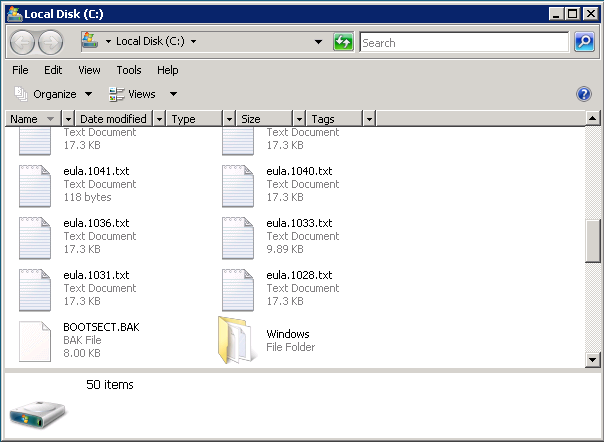
Task: Expand the arrow after Local Disk (C:) in address
Action: click(193, 41)
